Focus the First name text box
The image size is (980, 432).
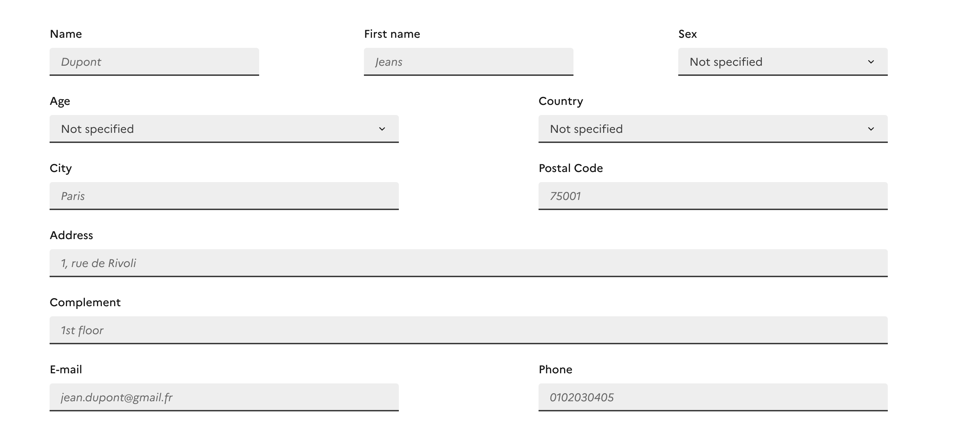point(468,62)
